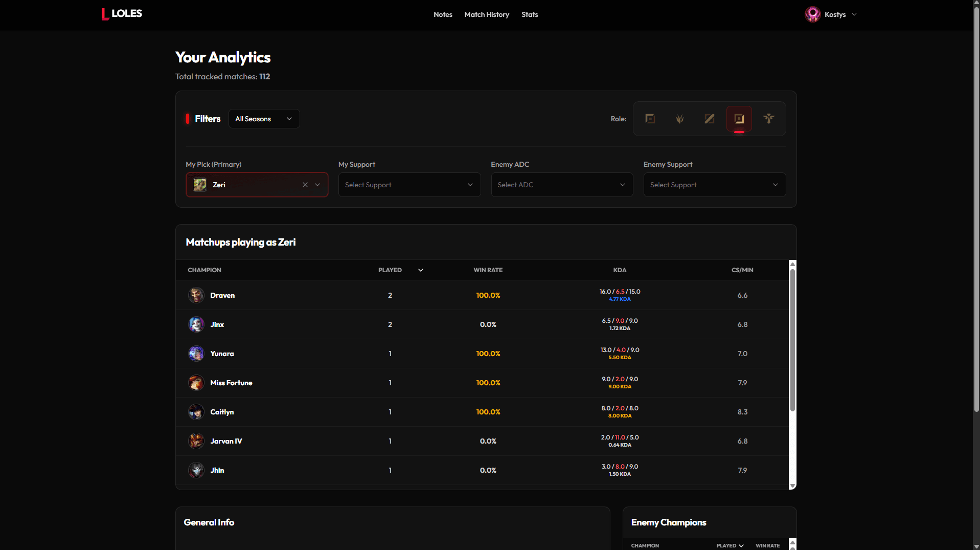Go to Match History
Viewport: 980px width, 550px height.
tap(487, 14)
